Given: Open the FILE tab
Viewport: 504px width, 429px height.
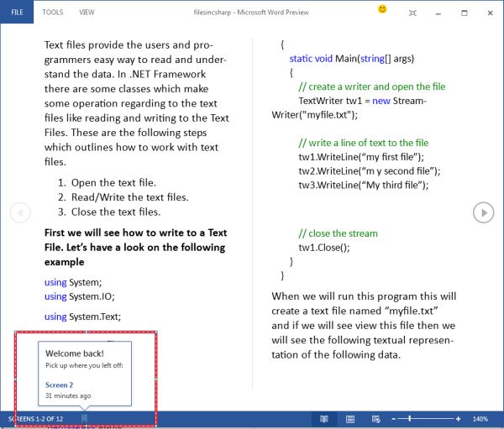Looking at the screenshot, I should pyautogui.click(x=17, y=13).
